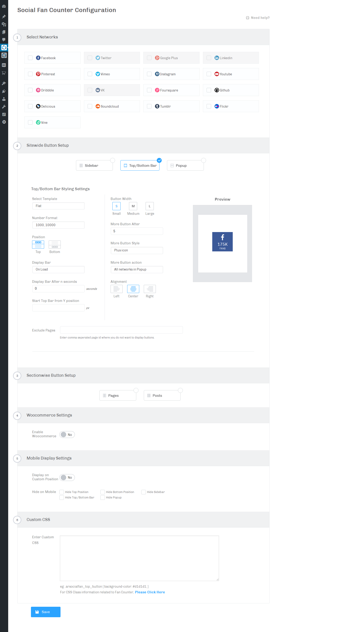364x632 pixels.
Task: Open the More Button action dropdown
Action: 137,270
